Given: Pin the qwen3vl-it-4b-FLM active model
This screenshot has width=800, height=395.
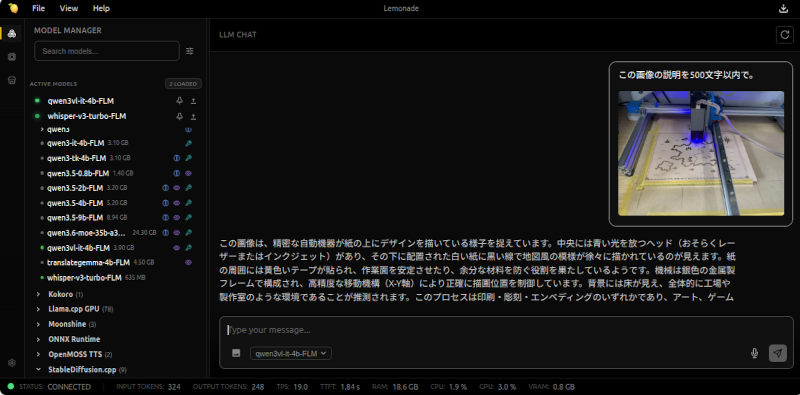Looking at the screenshot, I should [x=179, y=101].
